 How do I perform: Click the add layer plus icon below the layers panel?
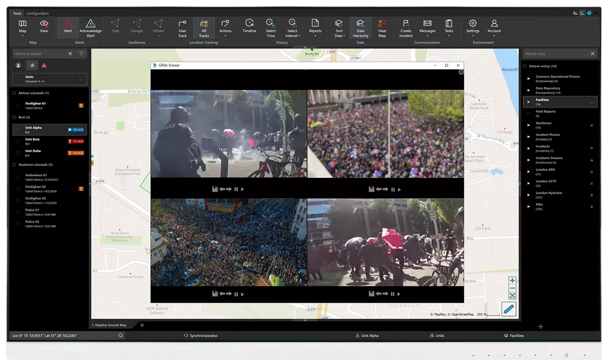click(540, 326)
